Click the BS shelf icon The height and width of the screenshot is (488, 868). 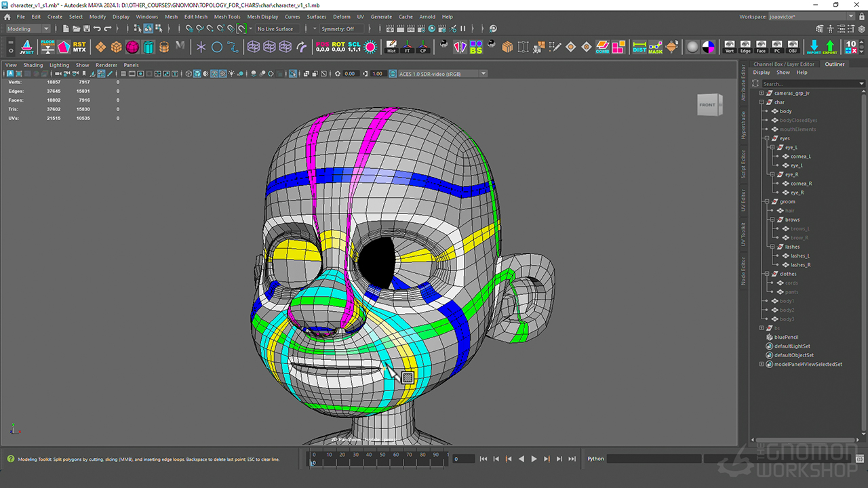(476, 47)
